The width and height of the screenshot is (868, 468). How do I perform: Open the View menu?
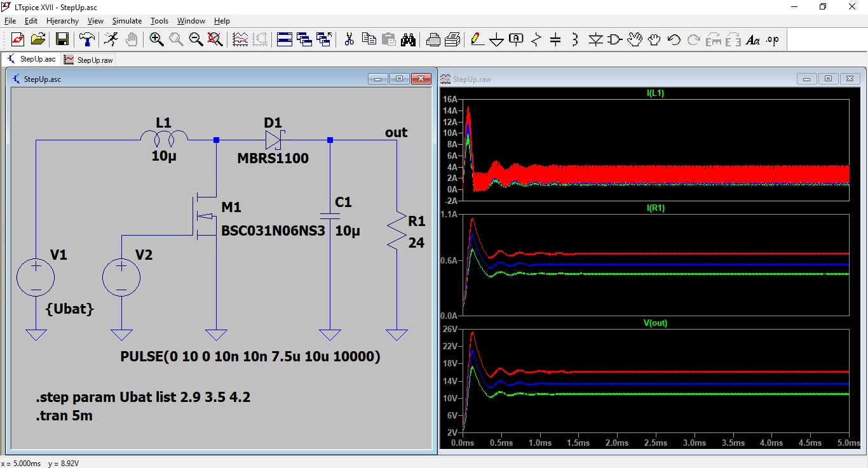point(95,21)
